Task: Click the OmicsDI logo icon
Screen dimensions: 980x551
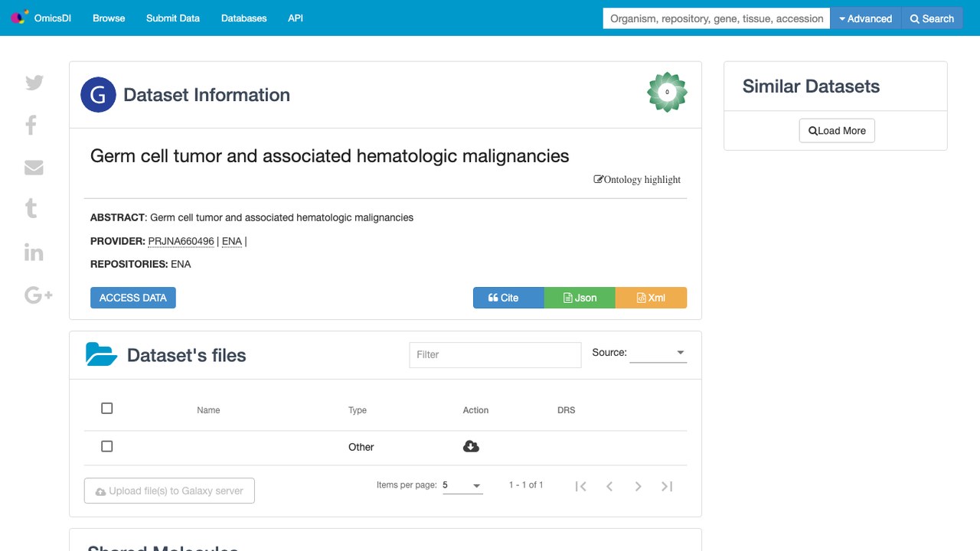Action: point(19,17)
